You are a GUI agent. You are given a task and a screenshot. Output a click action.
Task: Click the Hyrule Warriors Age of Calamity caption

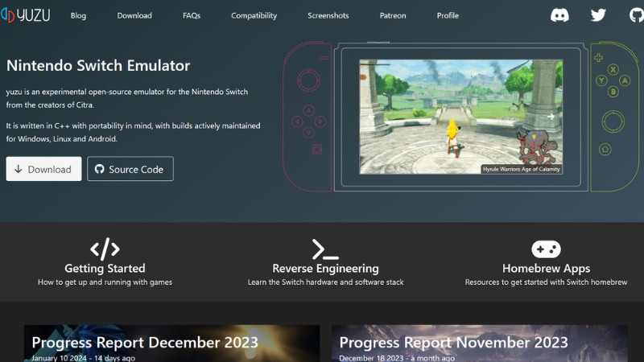pyautogui.click(x=521, y=169)
